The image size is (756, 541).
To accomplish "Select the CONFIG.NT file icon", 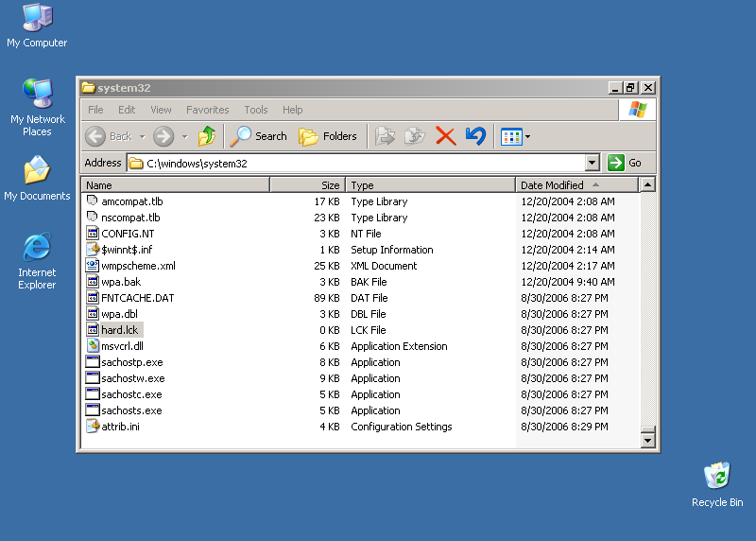I will point(92,233).
